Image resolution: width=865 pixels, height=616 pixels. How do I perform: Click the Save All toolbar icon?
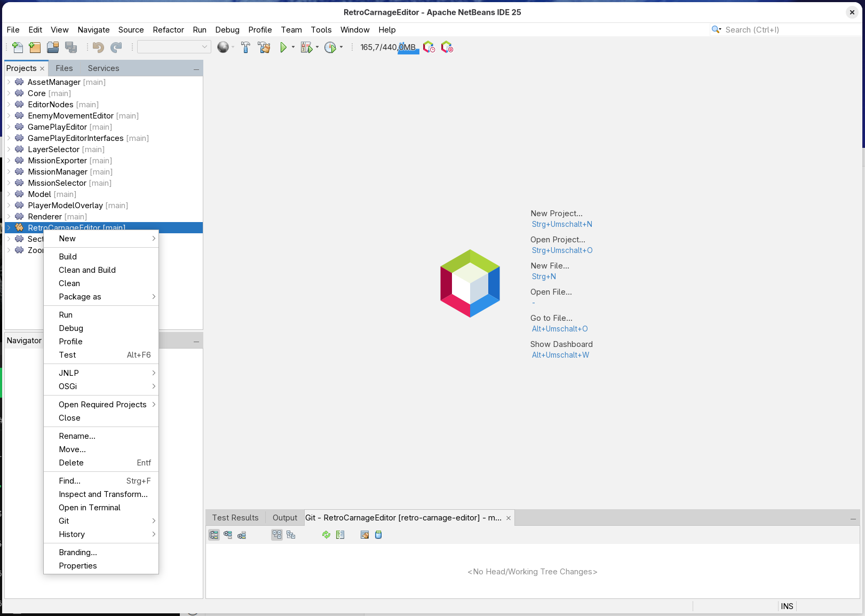pos(71,48)
